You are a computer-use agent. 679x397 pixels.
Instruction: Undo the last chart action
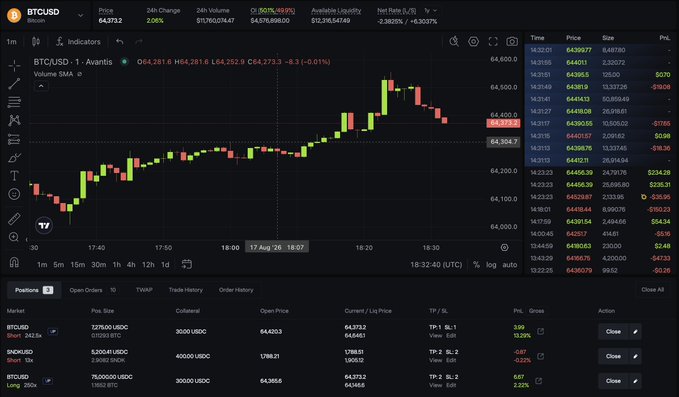(x=120, y=42)
